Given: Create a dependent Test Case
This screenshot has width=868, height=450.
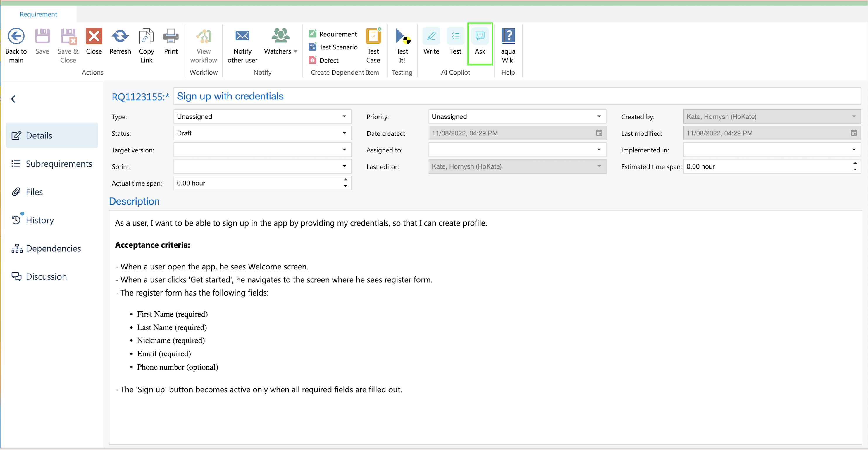Looking at the screenshot, I should coord(373,36).
